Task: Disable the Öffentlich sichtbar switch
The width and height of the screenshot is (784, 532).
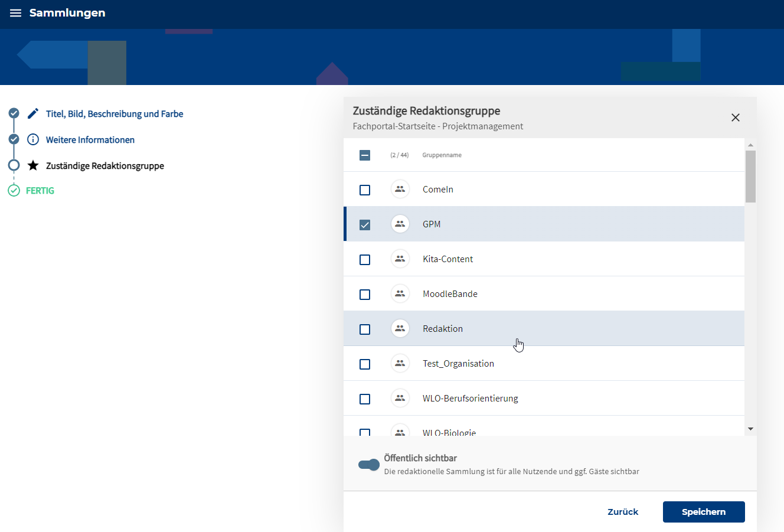Action: click(369, 465)
